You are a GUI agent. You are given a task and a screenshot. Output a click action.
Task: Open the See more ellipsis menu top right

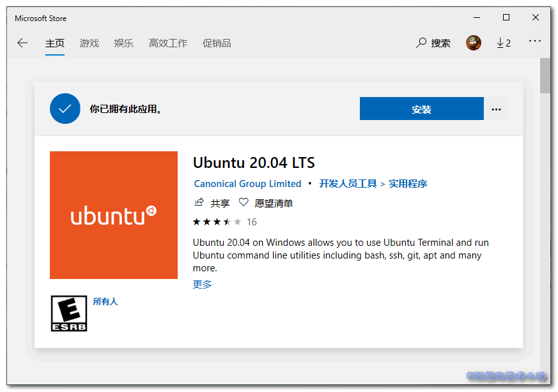(534, 43)
